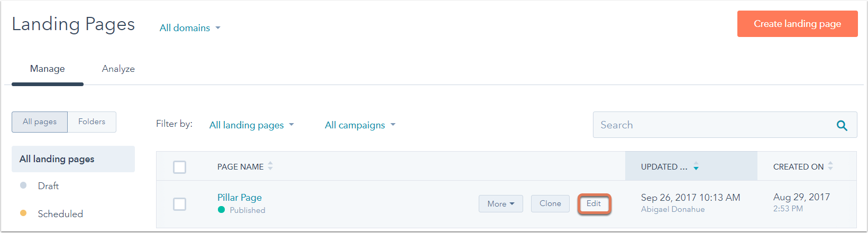This screenshot has height=233, width=868.
Task: Click the green Published status dot
Action: coord(222,210)
